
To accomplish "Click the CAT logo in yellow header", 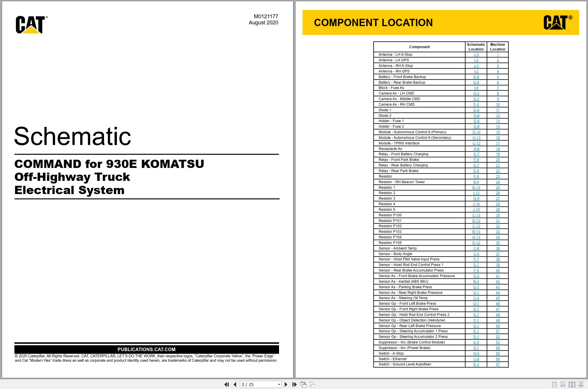I will point(557,22).
